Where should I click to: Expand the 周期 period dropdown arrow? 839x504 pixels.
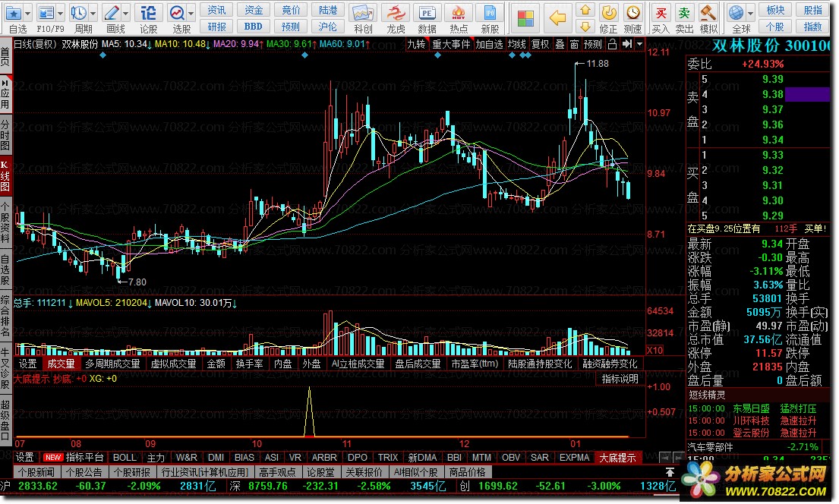[93, 13]
